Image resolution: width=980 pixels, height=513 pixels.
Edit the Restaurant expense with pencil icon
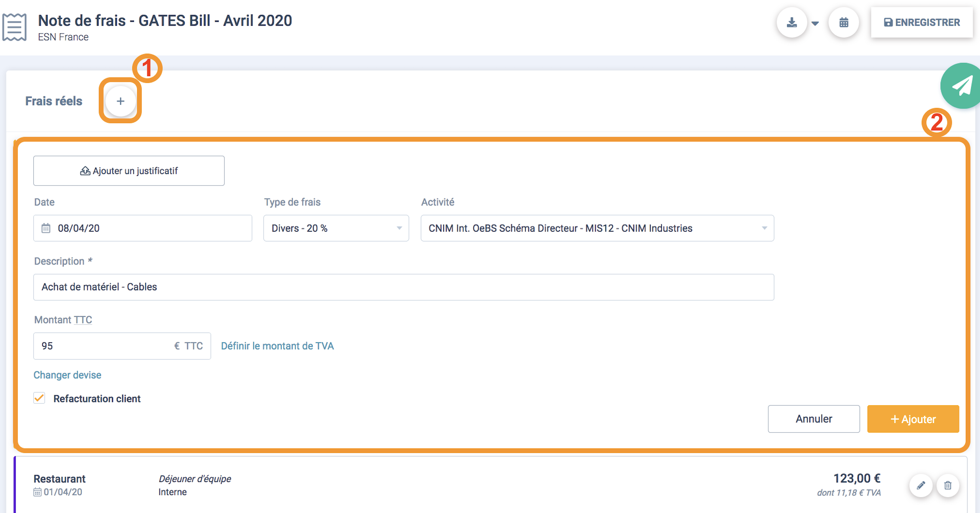pyautogui.click(x=921, y=485)
